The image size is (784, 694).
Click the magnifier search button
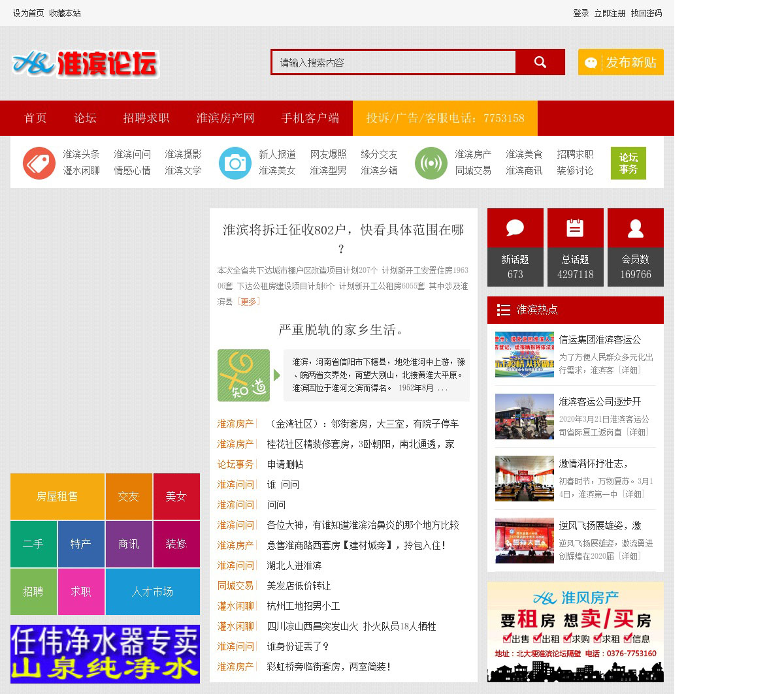(x=540, y=62)
